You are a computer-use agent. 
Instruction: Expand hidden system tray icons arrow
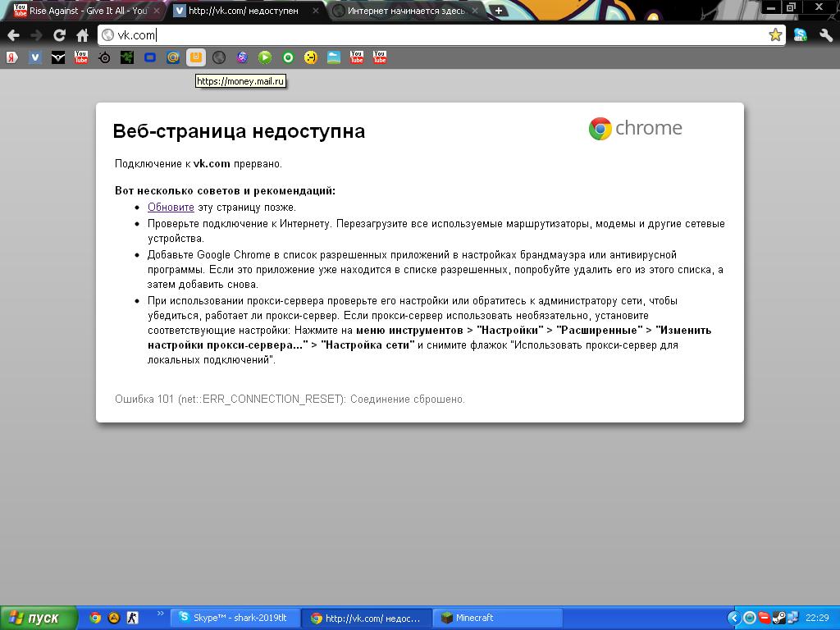[x=734, y=619]
